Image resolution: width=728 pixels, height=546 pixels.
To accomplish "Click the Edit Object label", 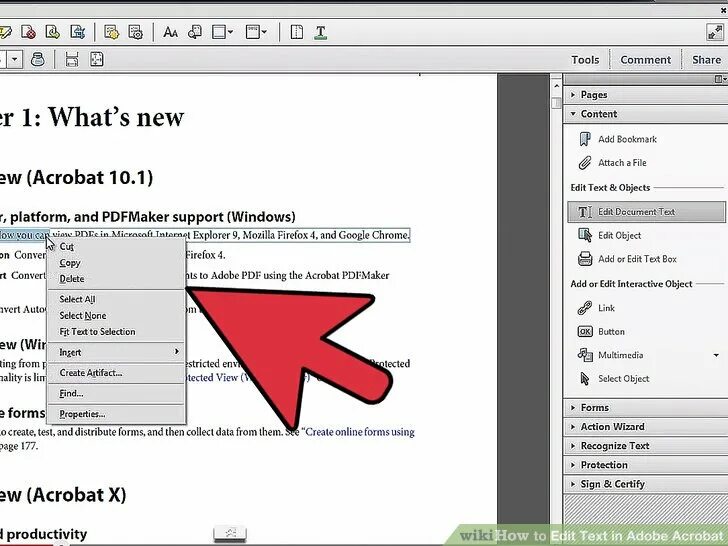I will tap(619, 236).
